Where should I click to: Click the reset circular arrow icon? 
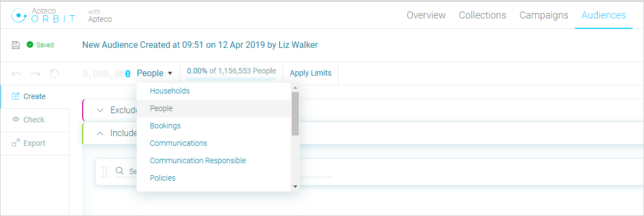click(54, 73)
